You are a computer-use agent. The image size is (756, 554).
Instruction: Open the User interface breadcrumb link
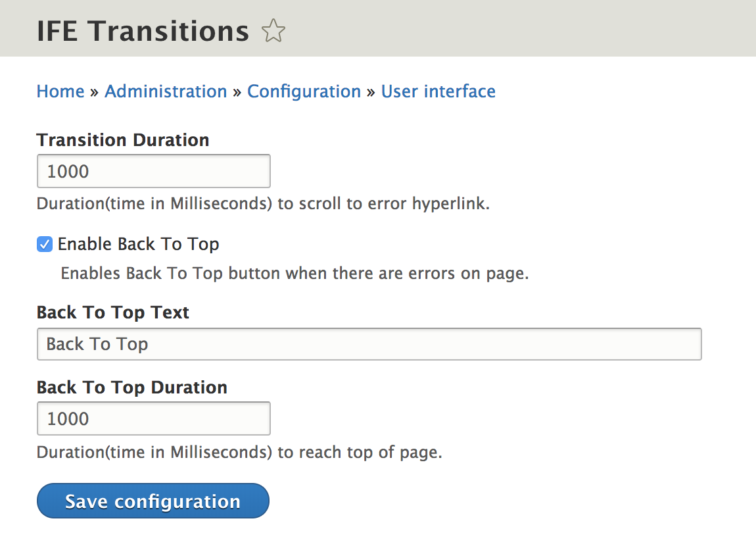click(x=438, y=91)
